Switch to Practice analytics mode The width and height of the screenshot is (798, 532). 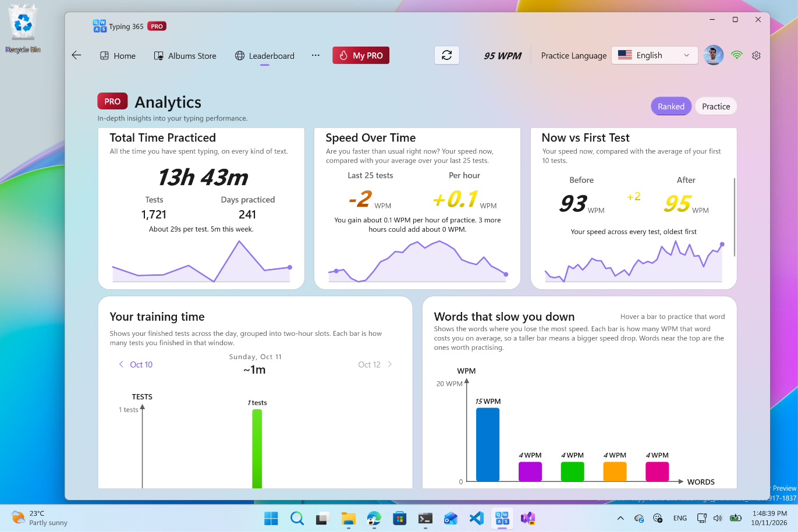(716, 107)
